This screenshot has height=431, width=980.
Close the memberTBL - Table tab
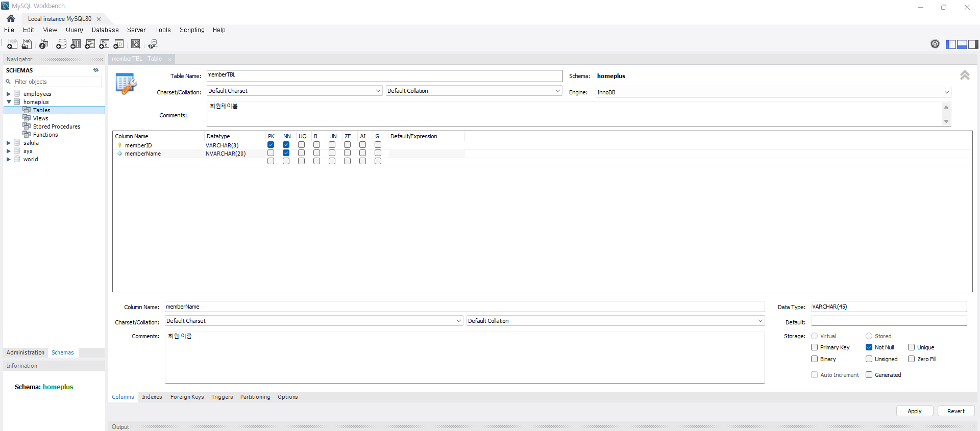pos(169,59)
